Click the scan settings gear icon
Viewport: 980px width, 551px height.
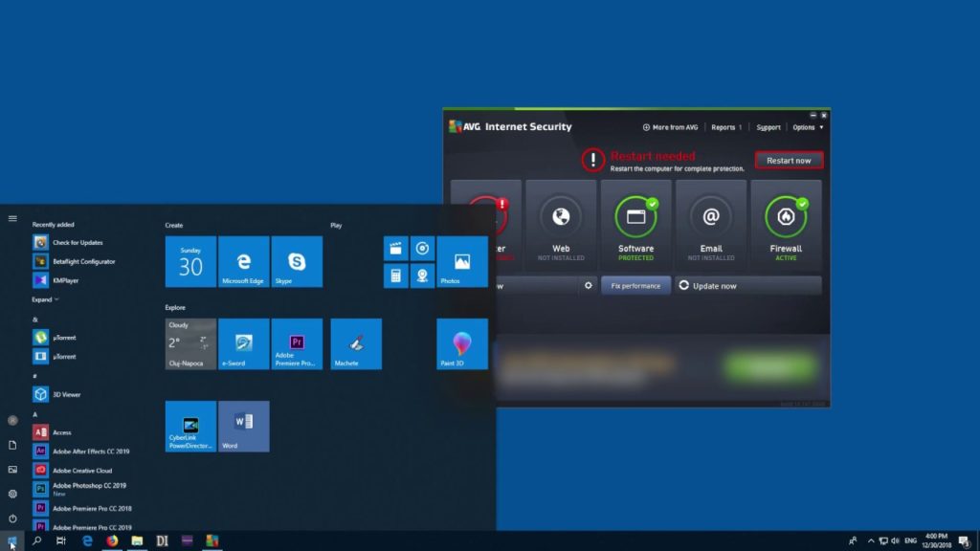(589, 285)
